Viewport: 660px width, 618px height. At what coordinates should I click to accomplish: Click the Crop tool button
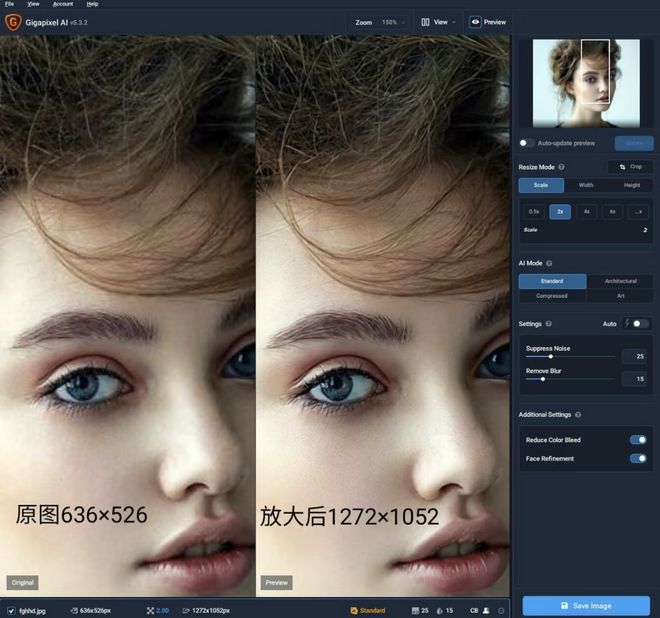click(x=630, y=167)
